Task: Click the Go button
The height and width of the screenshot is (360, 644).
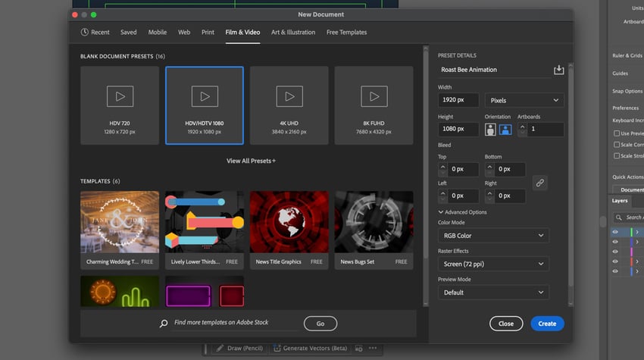Action: [320, 324]
